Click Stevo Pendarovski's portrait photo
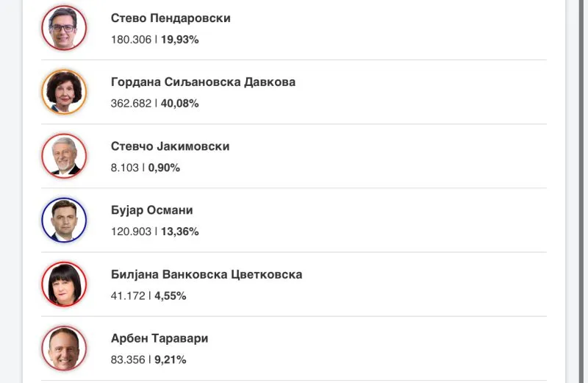Screen dimensions: 588x383 tap(64, 28)
